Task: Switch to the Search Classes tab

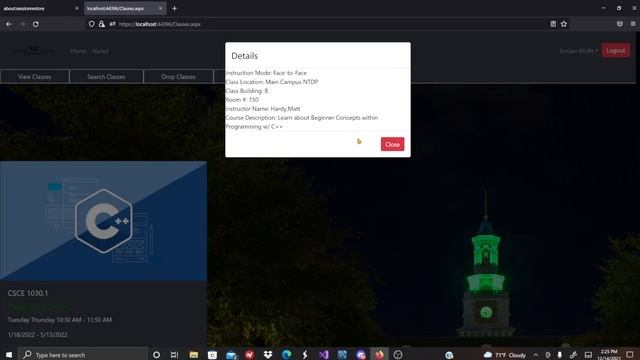Action: (107, 77)
